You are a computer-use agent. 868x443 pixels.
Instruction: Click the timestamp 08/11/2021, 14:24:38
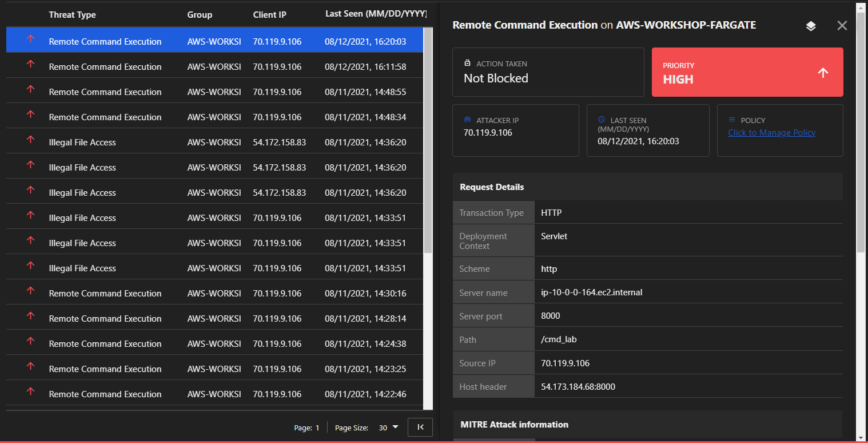[365, 344]
